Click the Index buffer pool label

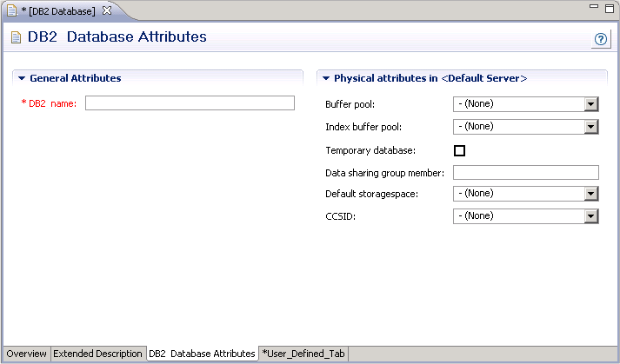[363, 127]
